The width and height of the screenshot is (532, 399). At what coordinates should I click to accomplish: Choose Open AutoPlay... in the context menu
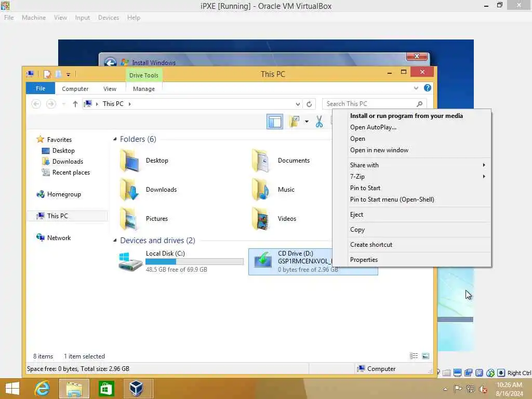click(x=373, y=127)
